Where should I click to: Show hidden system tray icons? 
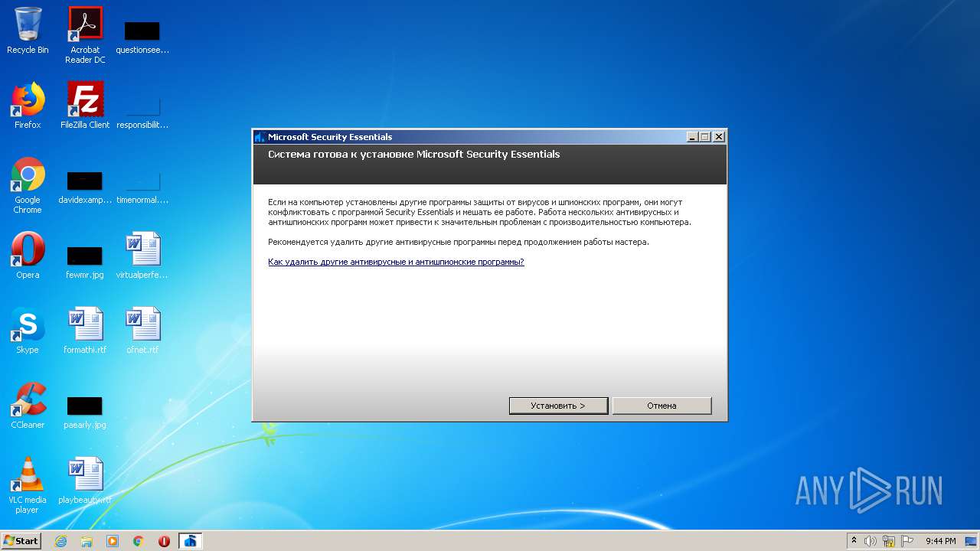tap(854, 541)
